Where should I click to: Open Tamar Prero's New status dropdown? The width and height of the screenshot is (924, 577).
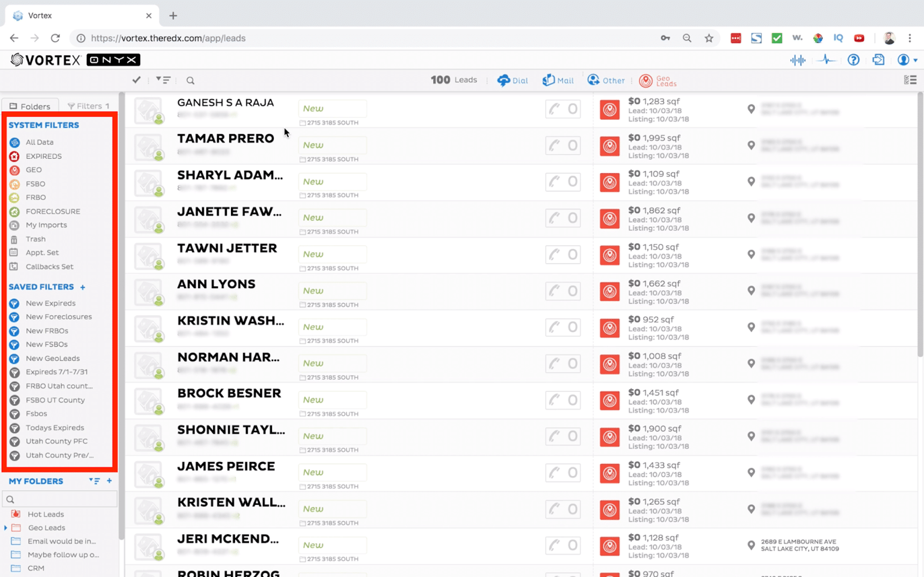(x=332, y=145)
